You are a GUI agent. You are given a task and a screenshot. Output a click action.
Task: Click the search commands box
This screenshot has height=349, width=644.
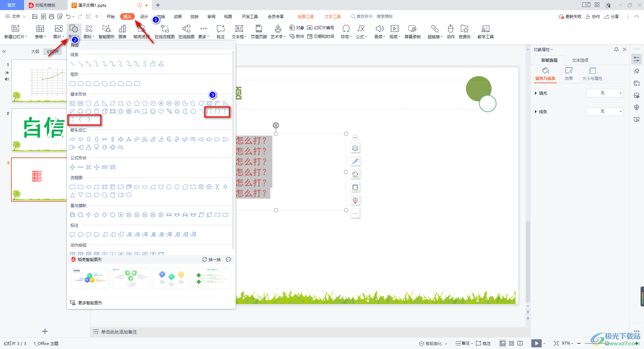pos(372,16)
